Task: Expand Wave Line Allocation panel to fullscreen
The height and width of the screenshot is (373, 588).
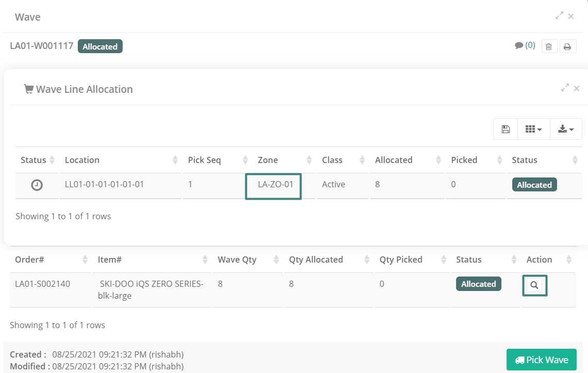Action: tap(565, 88)
